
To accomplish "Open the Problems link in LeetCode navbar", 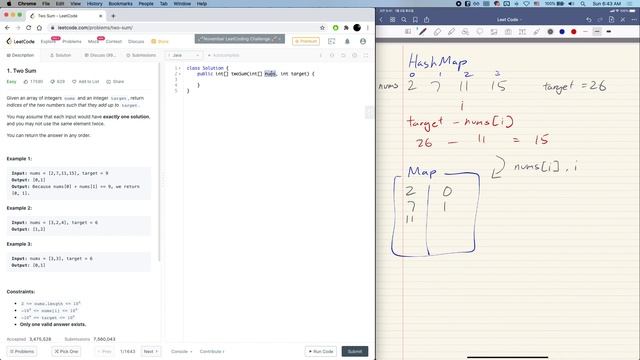I will pyautogui.click(x=72, y=42).
